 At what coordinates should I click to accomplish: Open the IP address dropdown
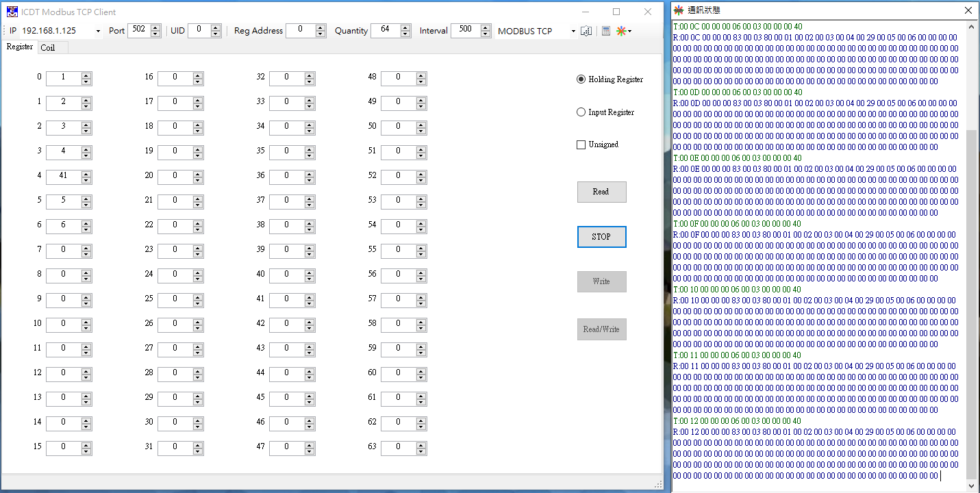coord(98,31)
